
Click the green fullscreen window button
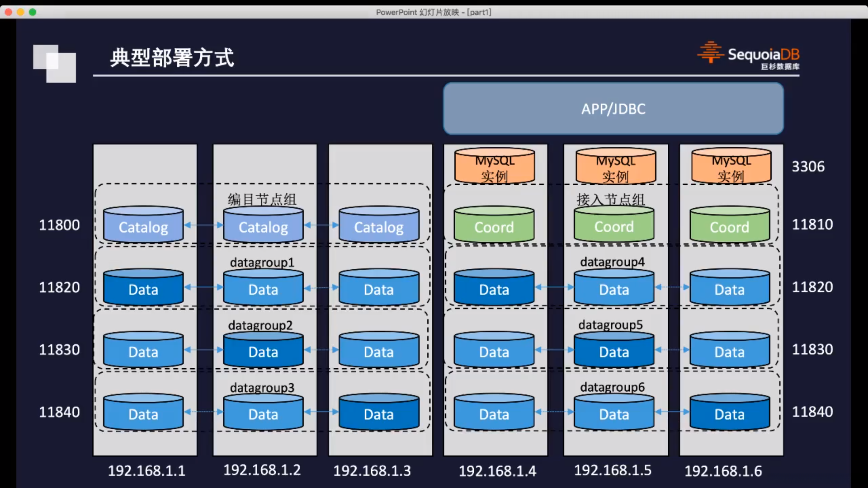pos(33,12)
